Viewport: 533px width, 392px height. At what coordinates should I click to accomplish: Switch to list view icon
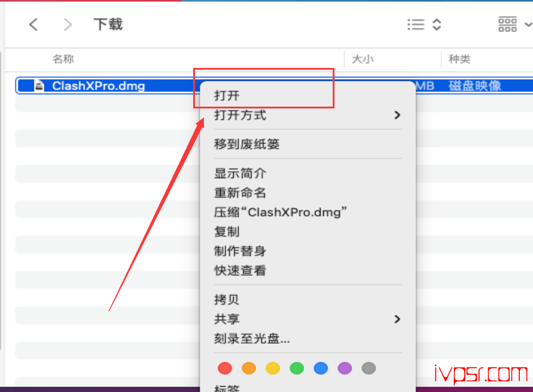(x=416, y=24)
